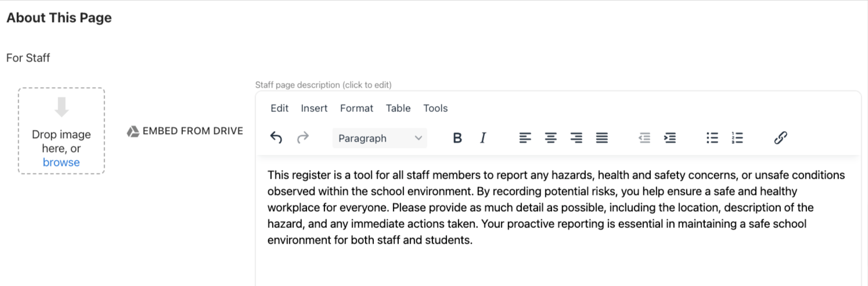The image size is (868, 286).
Task: Open the Format menu
Action: tap(356, 108)
